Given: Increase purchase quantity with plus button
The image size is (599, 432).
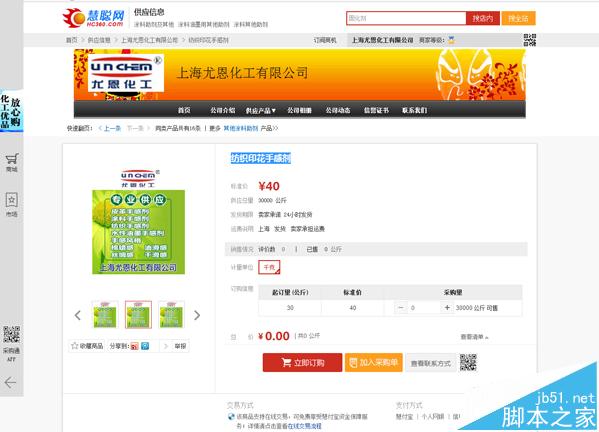Looking at the screenshot, I should click(x=447, y=307).
